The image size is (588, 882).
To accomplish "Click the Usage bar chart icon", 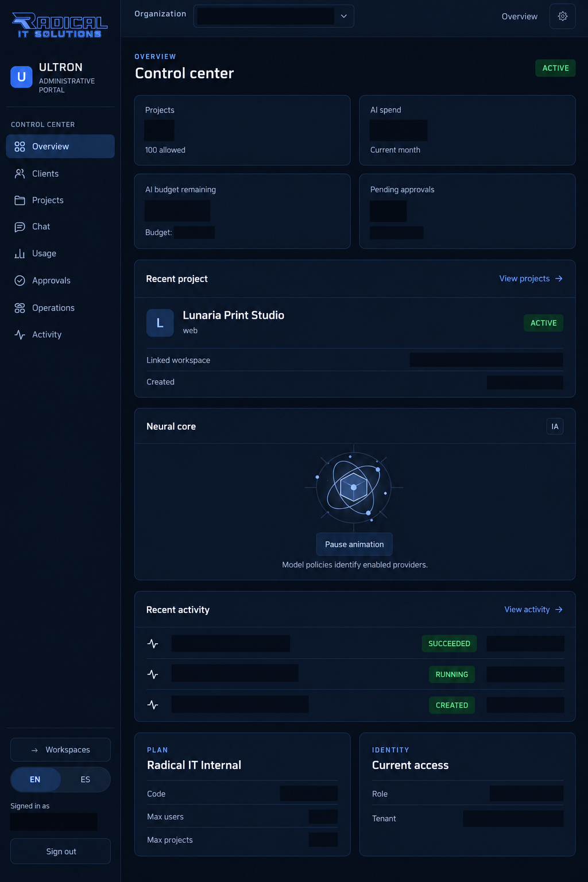I will (20, 253).
